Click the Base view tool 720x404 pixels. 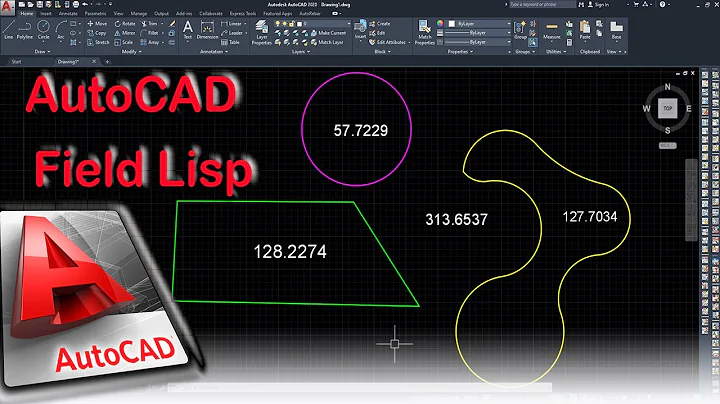tap(616, 30)
